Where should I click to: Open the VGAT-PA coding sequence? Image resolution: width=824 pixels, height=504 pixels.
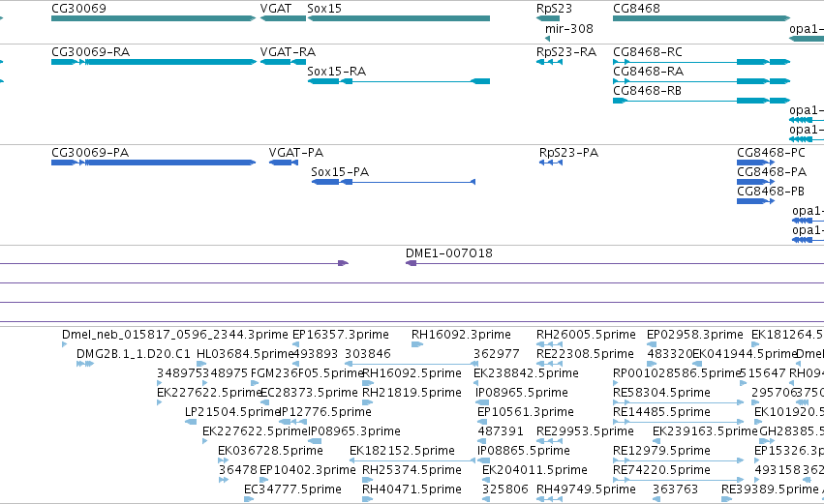coord(284,163)
